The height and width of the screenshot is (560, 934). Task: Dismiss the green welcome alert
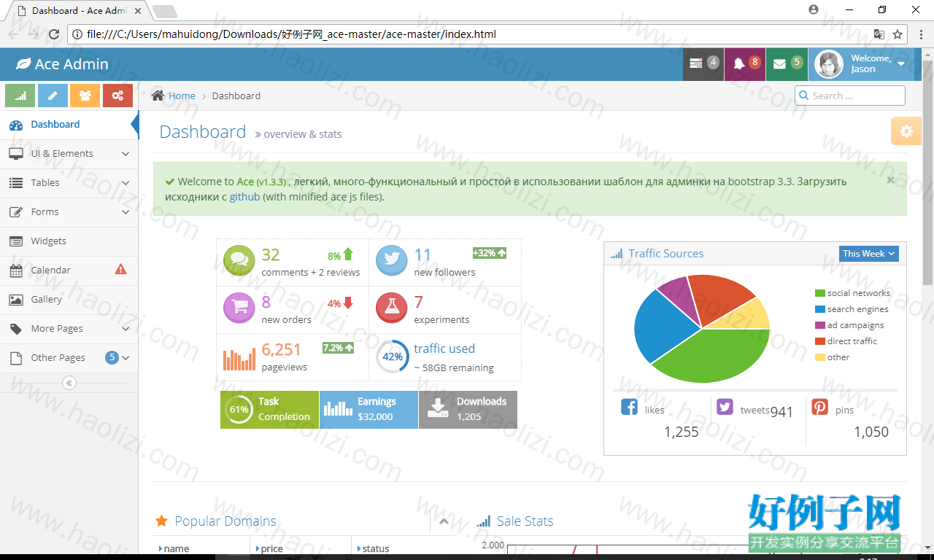(890, 179)
